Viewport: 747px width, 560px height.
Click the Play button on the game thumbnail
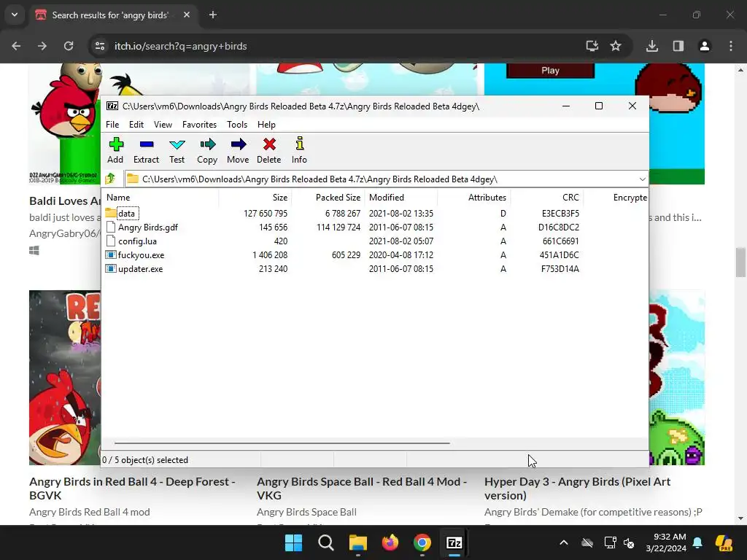tap(550, 71)
